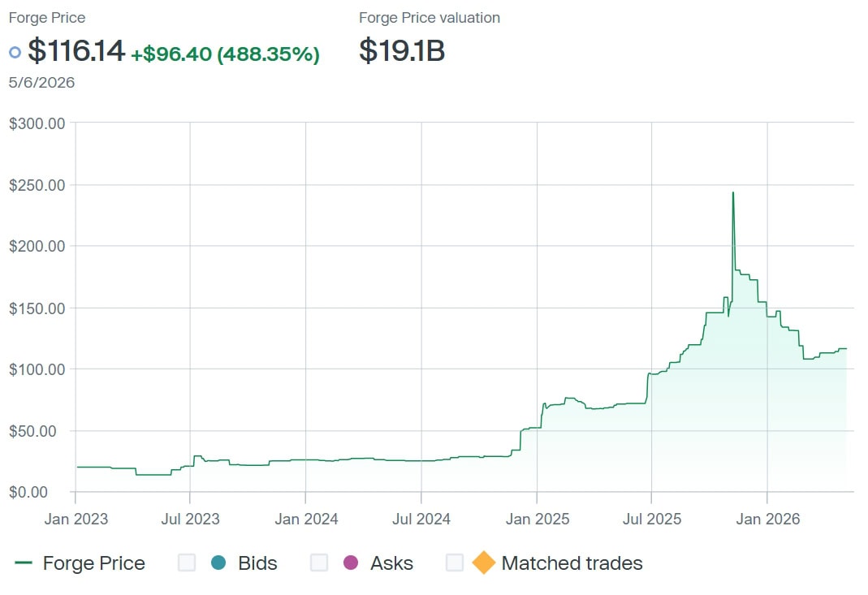Screen dimensions: 868x595
Task: Click the Matched trades legend label
Action: (x=572, y=563)
